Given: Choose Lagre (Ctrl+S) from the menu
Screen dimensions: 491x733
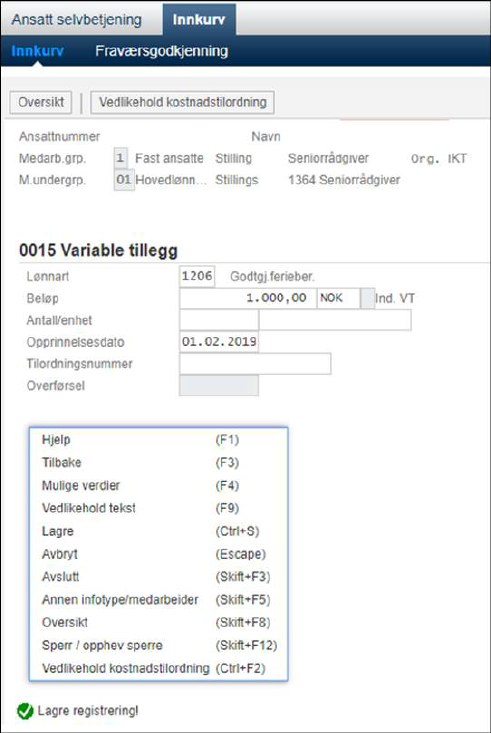Looking at the screenshot, I should coord(159,531).
